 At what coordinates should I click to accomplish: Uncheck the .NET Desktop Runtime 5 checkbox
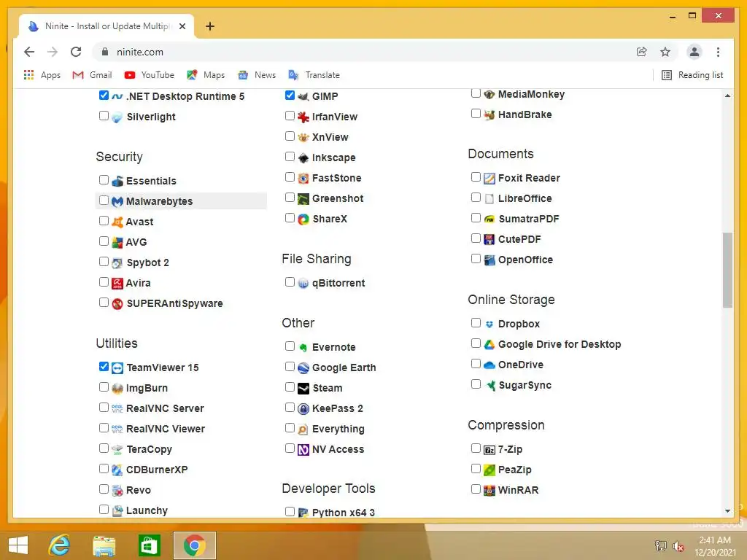[x=104, y=96]
